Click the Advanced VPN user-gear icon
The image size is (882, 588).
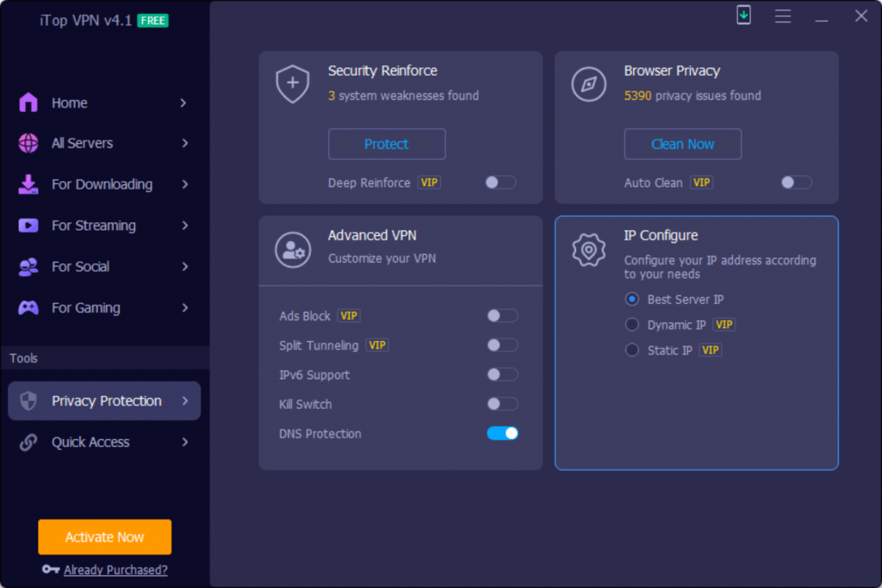point(293,250)
